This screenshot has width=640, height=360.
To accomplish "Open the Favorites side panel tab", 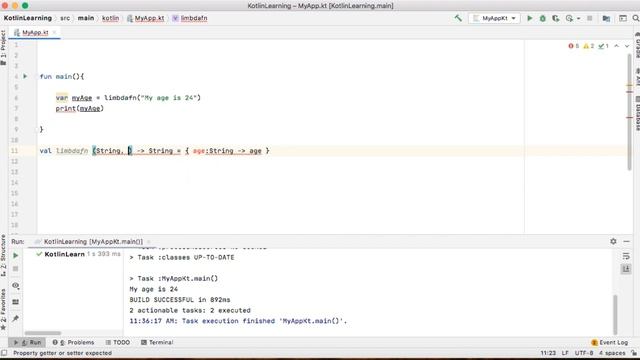I will (x=3, y=309).
